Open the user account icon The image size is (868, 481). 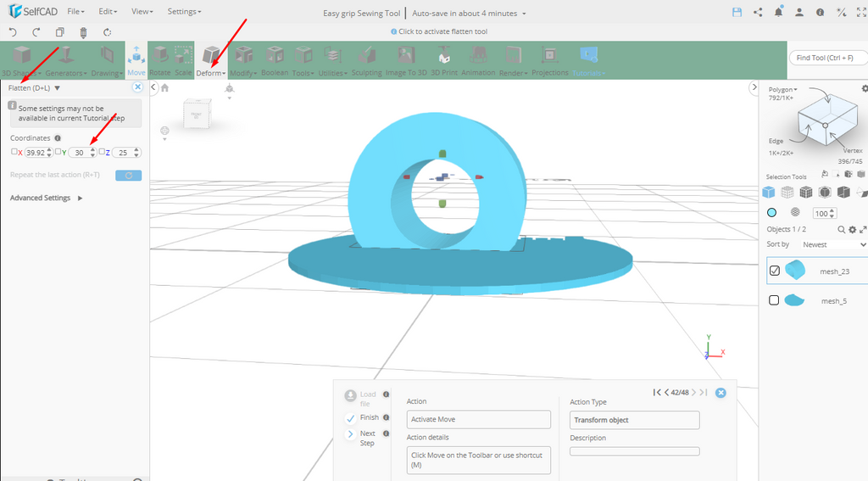pos(799,12)
